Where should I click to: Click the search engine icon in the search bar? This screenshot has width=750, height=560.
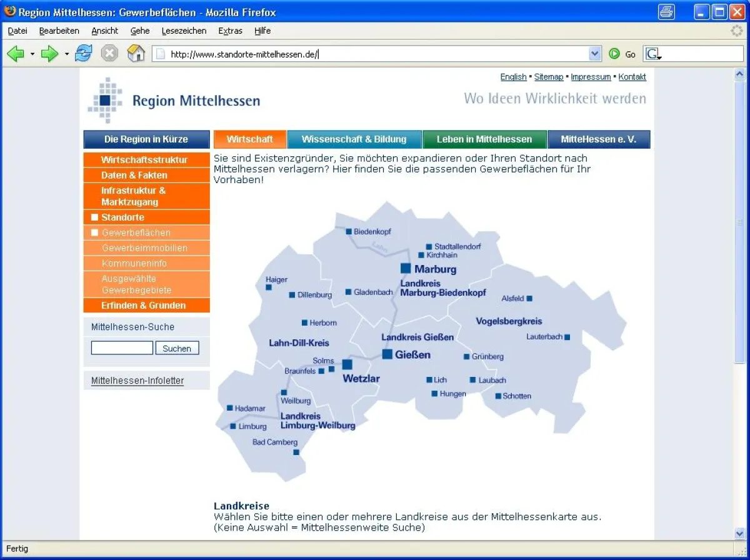pos(652,54)
